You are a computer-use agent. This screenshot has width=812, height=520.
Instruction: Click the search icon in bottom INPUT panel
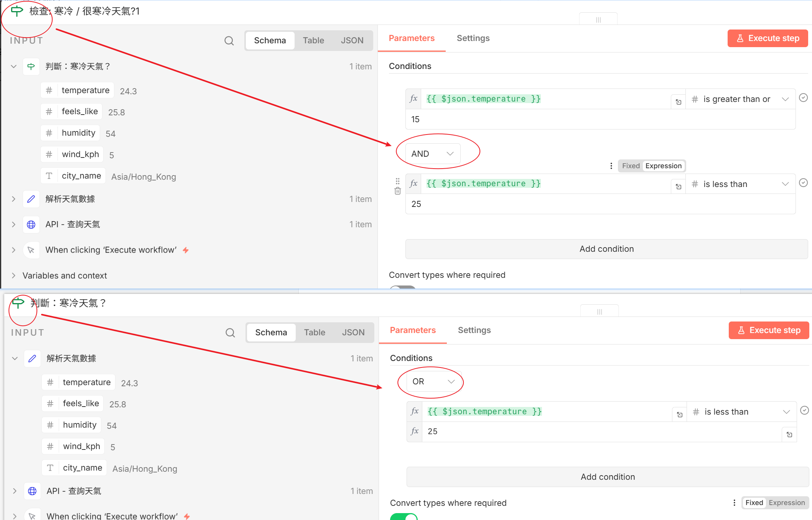click(230, 333)
